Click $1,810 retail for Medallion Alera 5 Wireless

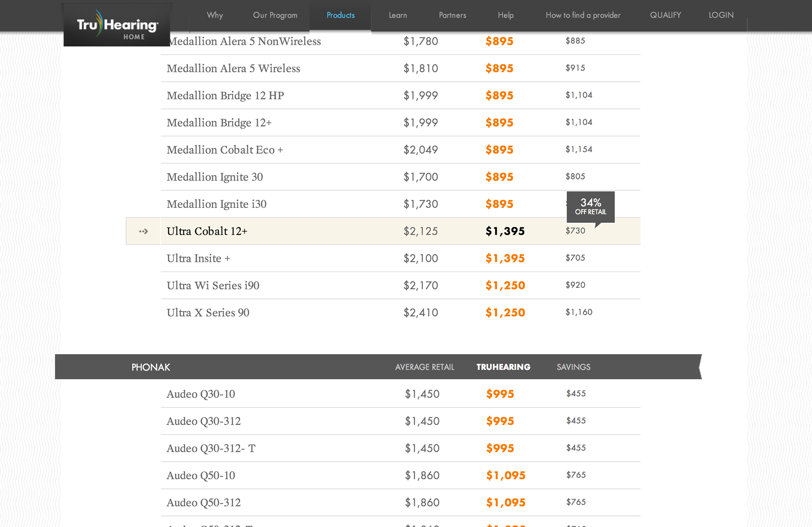pos(421,68)
